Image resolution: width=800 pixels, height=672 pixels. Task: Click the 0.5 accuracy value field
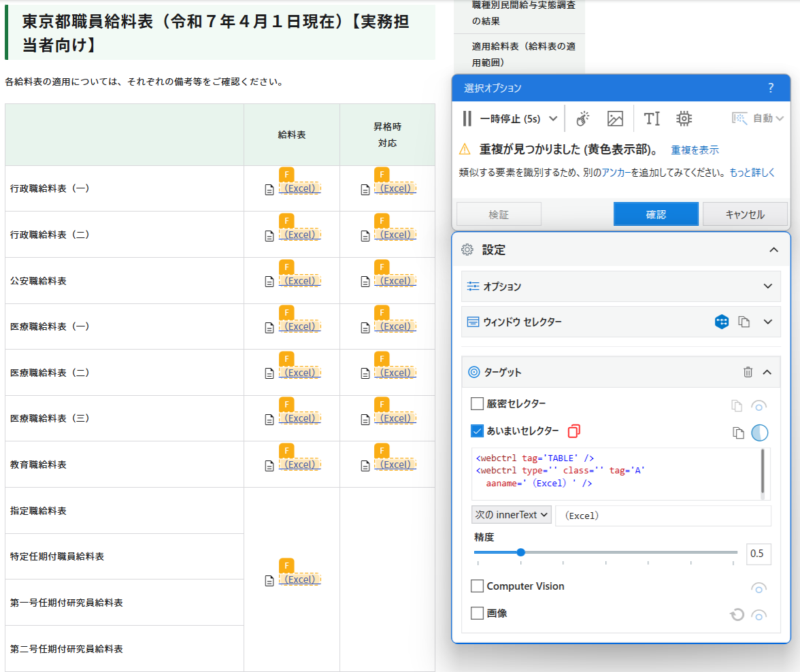[x=758, y=554]
